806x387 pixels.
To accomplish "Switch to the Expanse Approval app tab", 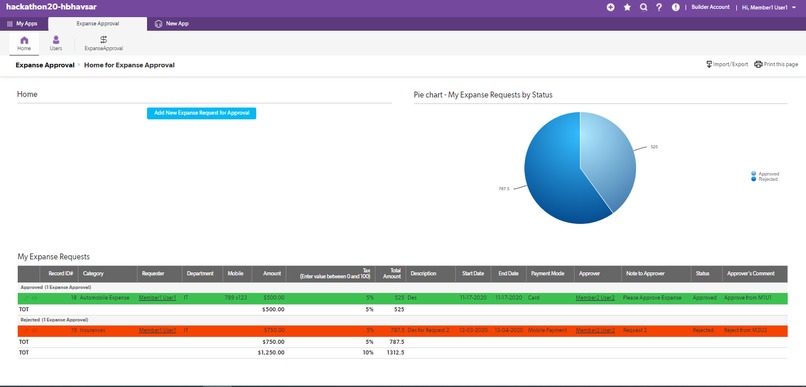I will click(x=98, y=24).
